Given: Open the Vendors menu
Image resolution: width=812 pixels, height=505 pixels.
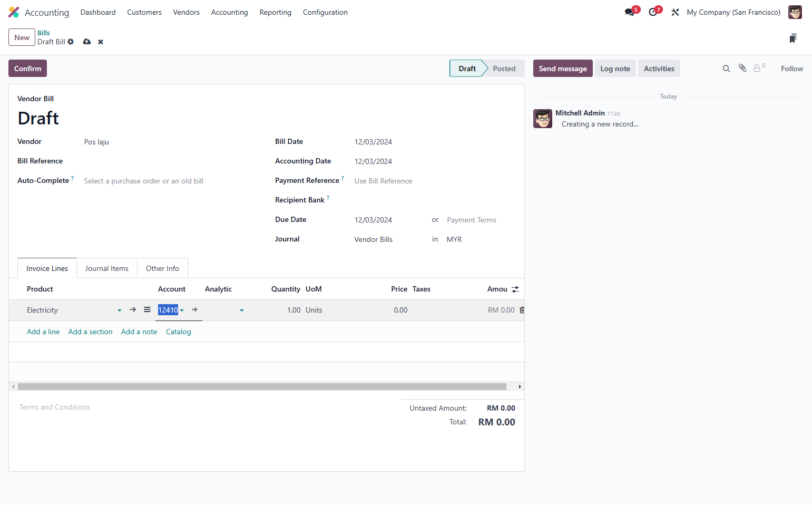Looking at the screenshot, I should (187, 12).
